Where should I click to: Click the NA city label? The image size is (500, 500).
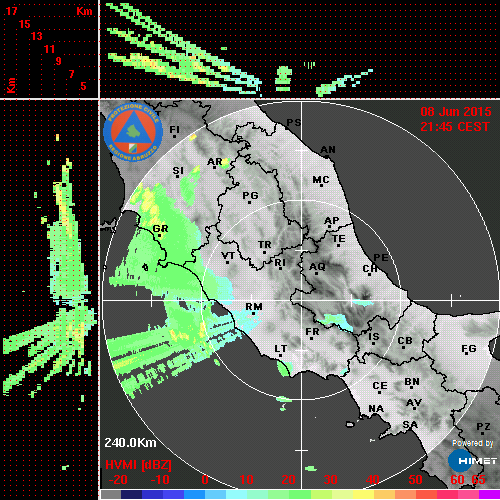coord(376,409)
